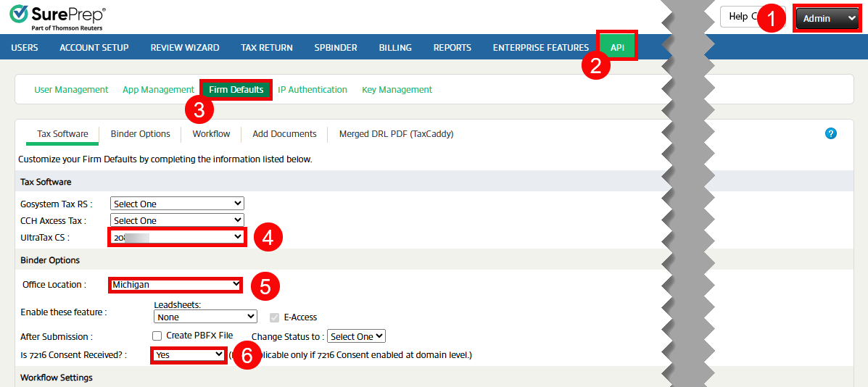Screen dimensions: 868x387
Task: Click the Firm Defaults link
Action: pos(236,90)
